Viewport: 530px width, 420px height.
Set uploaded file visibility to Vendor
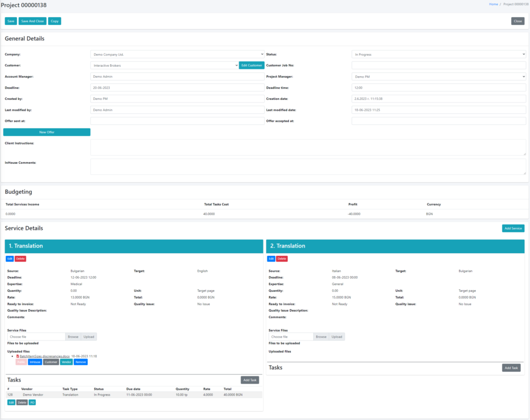point(66,362)
